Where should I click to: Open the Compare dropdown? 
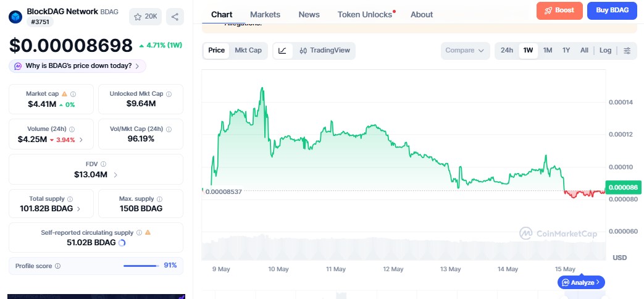[466, 51]
